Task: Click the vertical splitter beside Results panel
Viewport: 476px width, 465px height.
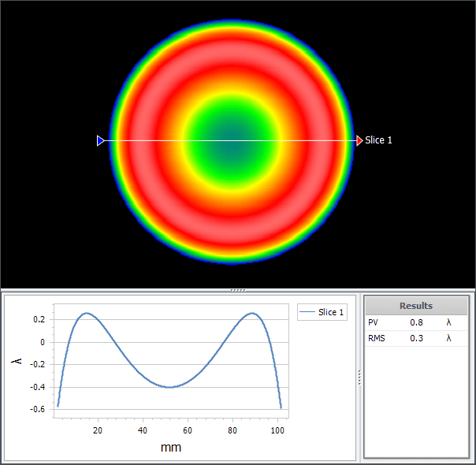Action: point(359,378)
